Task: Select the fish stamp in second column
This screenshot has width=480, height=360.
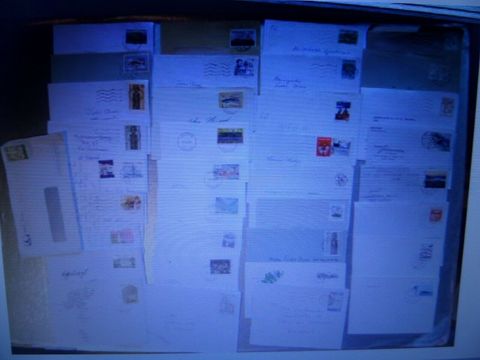Action: (x=231, y=100)
